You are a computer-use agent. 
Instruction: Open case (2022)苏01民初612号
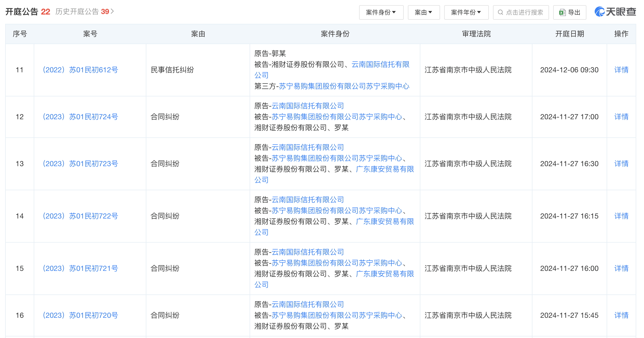point(80,70)
